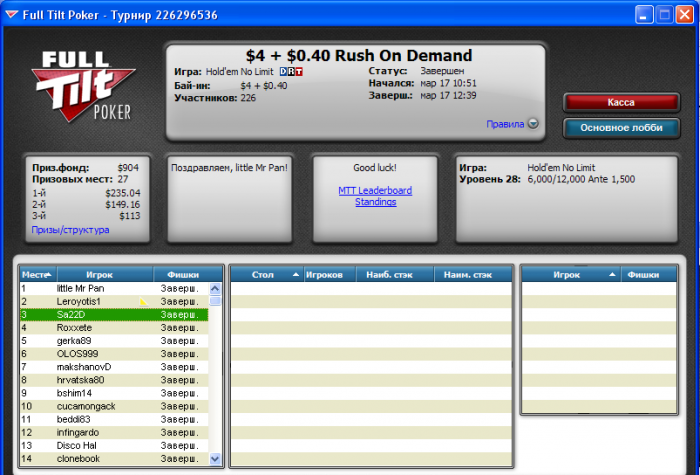Click the Уровень 28 blinds info text
Image resolution: width=700 pixels, height=475 pixels.
tap(547, 179)
